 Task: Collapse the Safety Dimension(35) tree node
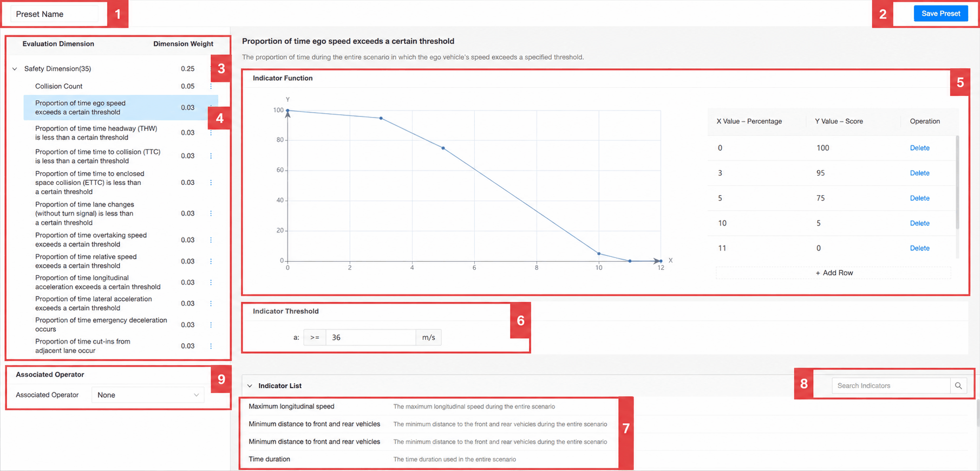tap(15, 69)
